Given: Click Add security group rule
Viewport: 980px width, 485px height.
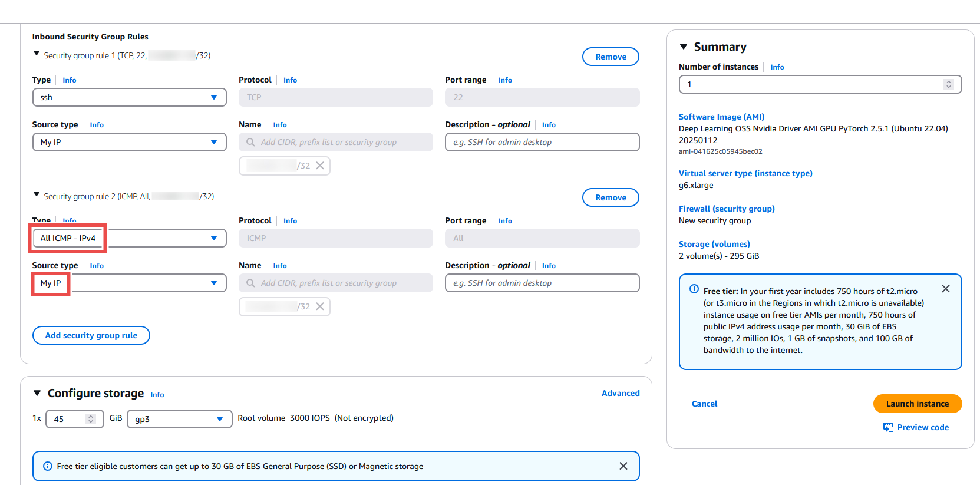Looking at the screenshot, I should click(x=91, y=335).
